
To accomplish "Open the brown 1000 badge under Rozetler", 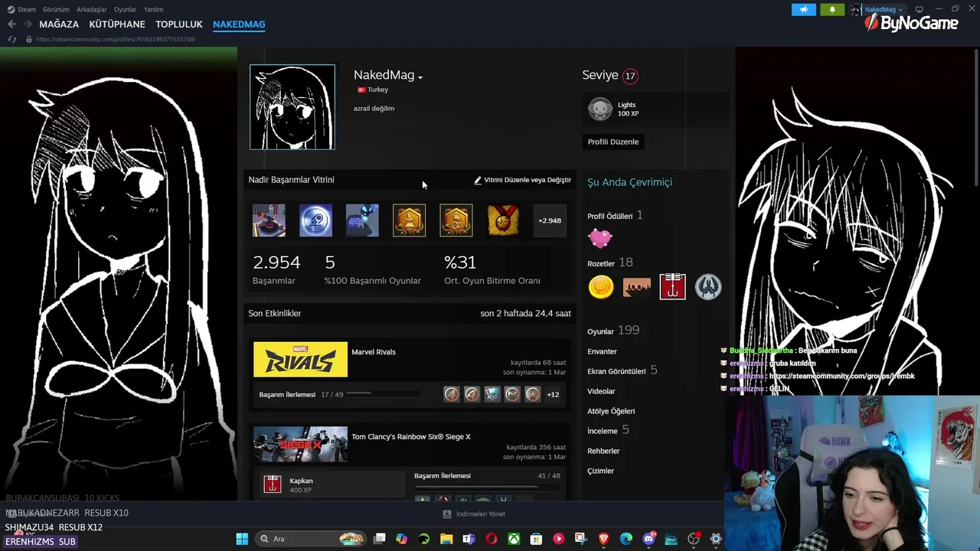I will (637, 287).
